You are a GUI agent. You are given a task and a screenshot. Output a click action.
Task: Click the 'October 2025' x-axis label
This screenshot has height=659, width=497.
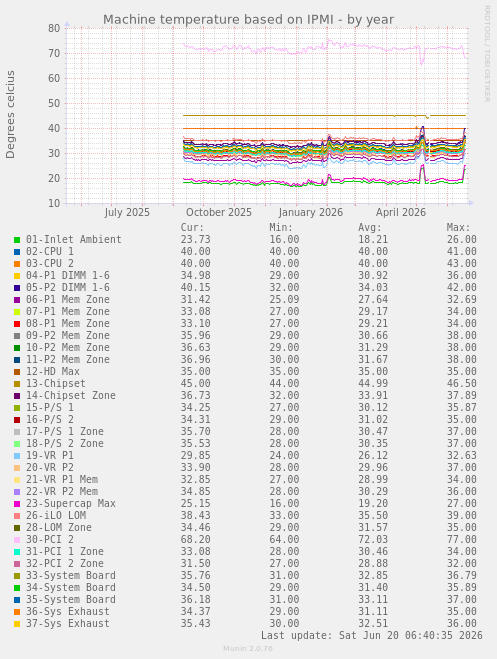click(x=219, y=212)
